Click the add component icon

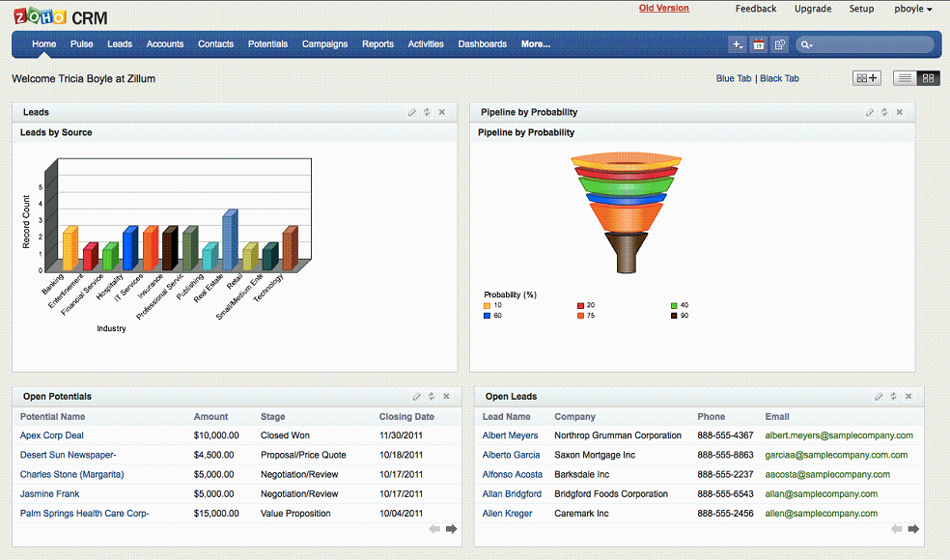click(866, 78)
